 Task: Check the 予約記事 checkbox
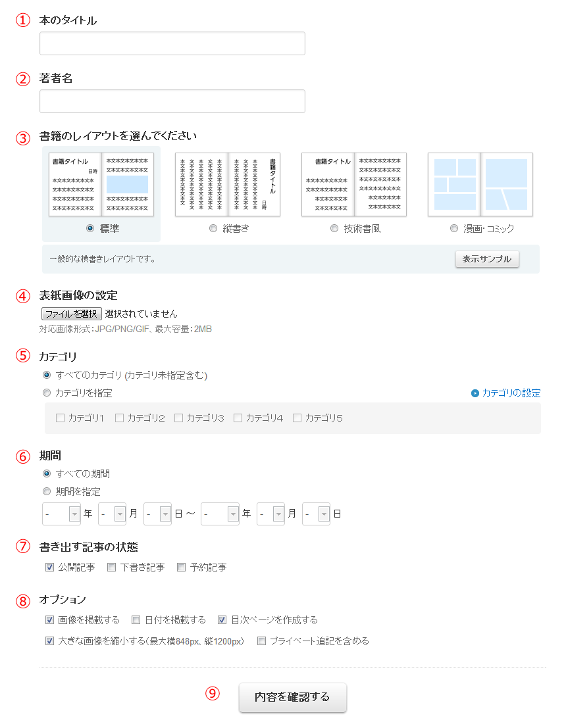tap(181, 568)
